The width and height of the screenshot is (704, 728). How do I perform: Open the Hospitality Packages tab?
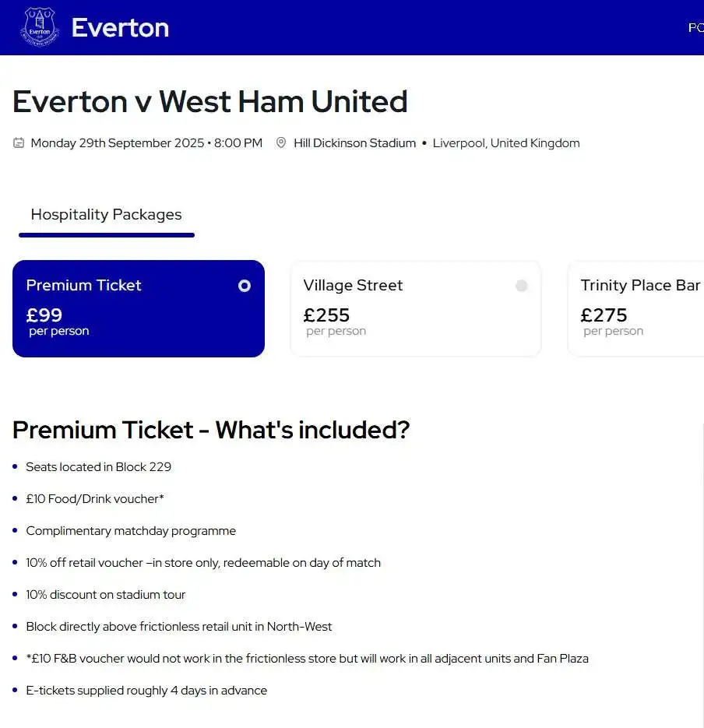coord(106,215)
